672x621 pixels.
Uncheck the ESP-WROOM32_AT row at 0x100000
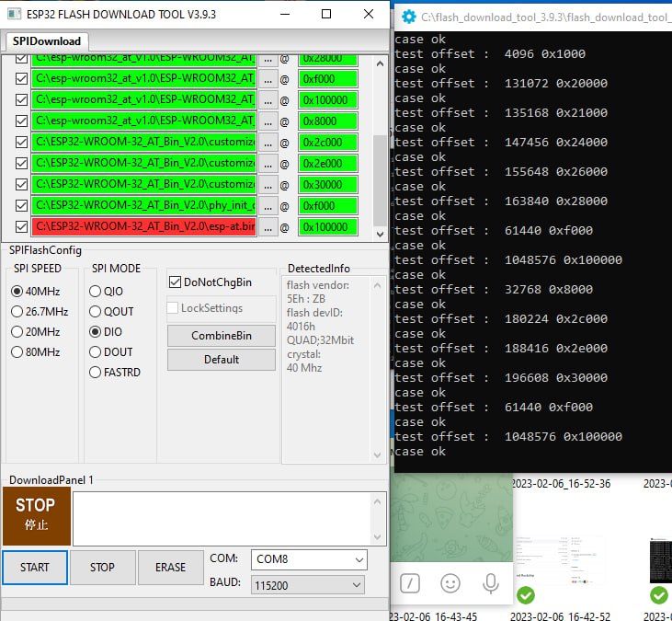pos(21,100)
